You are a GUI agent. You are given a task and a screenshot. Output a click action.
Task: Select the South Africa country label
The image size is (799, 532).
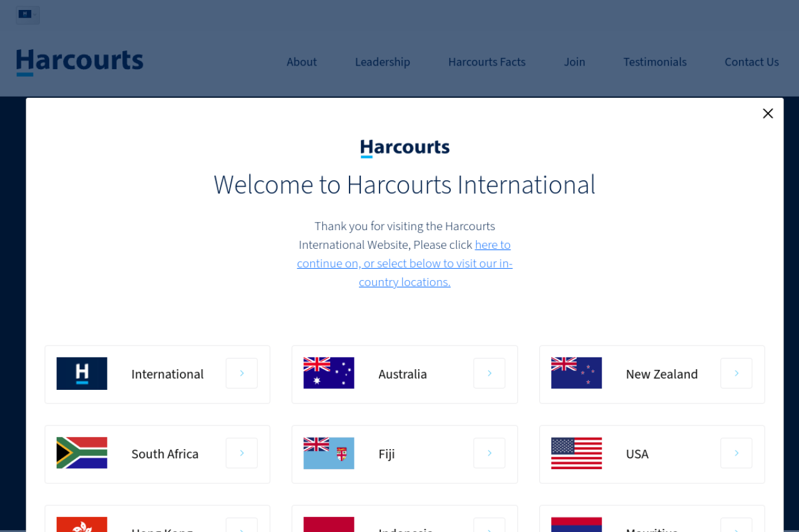click(165, 454)
